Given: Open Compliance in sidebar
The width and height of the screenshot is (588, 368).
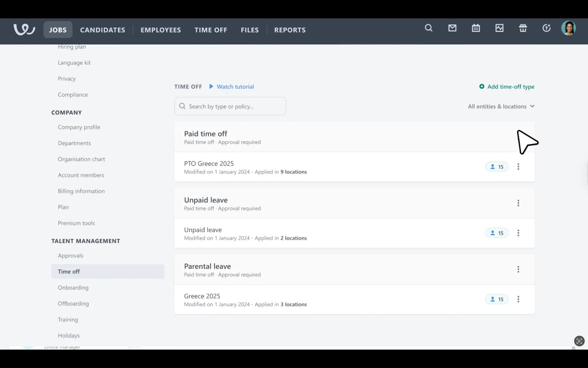Looking at the screenshot, I should (73, 95).
